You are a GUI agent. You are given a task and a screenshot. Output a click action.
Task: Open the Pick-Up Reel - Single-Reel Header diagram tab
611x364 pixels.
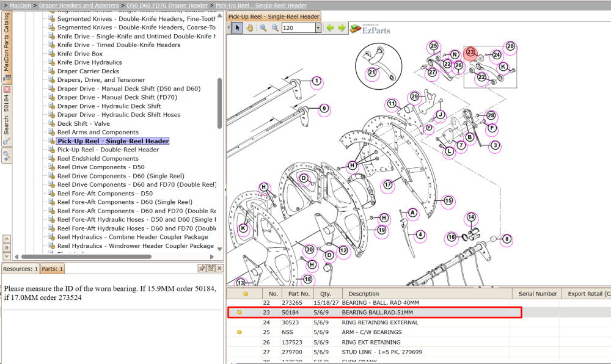(274, 16)
